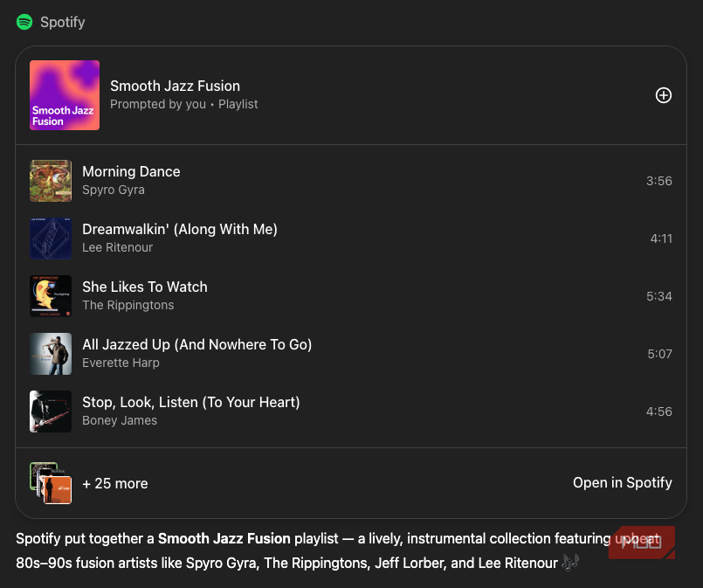Click She Likes To Watch album artwork
The height and width of the screenshot is (588, 703).
click(x=51, y=296)
